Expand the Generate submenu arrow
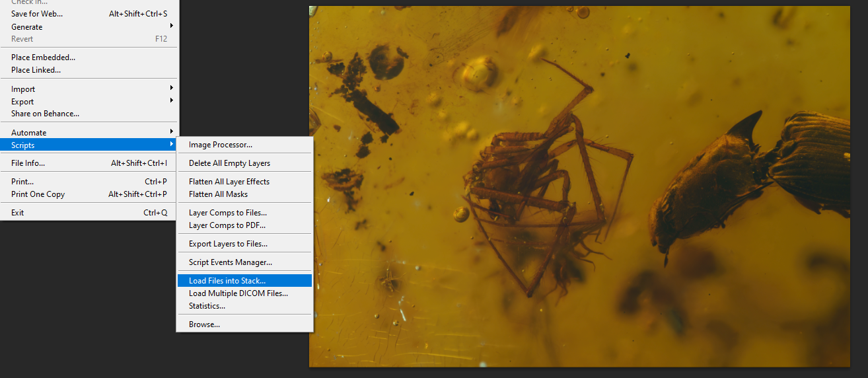 (172, 26)
